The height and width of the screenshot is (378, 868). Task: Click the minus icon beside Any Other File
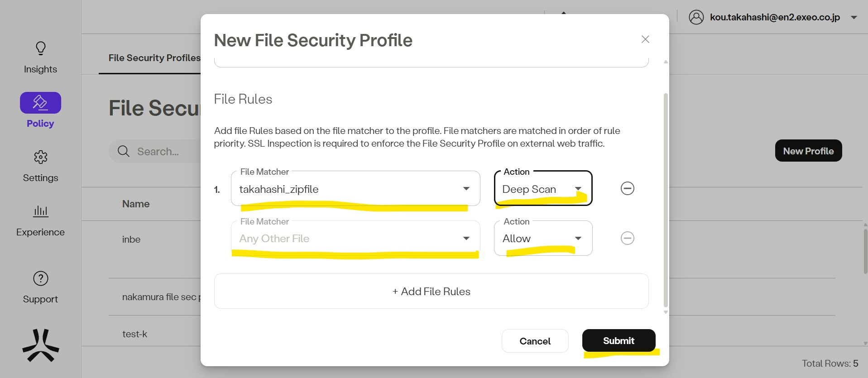[627, 238]
